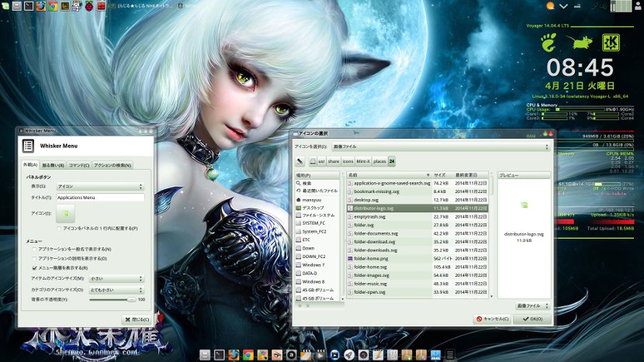Open the blue film player icon in dock

pos(334,354)
